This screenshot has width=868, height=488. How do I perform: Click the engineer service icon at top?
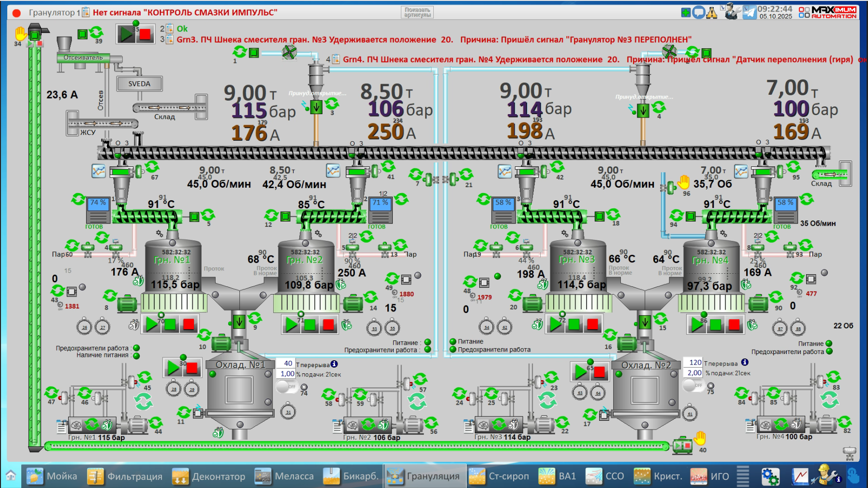tap(732, 11)
